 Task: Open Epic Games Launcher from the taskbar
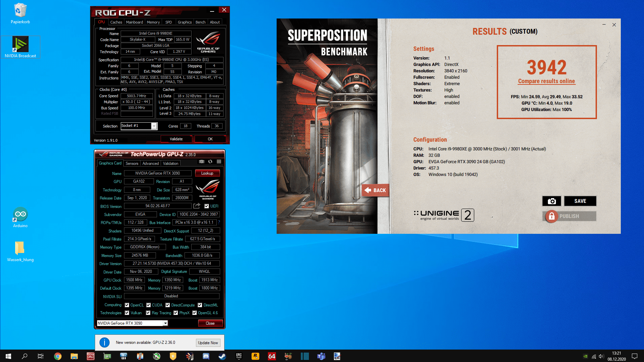pyautogui.click(x=239, y=356)
